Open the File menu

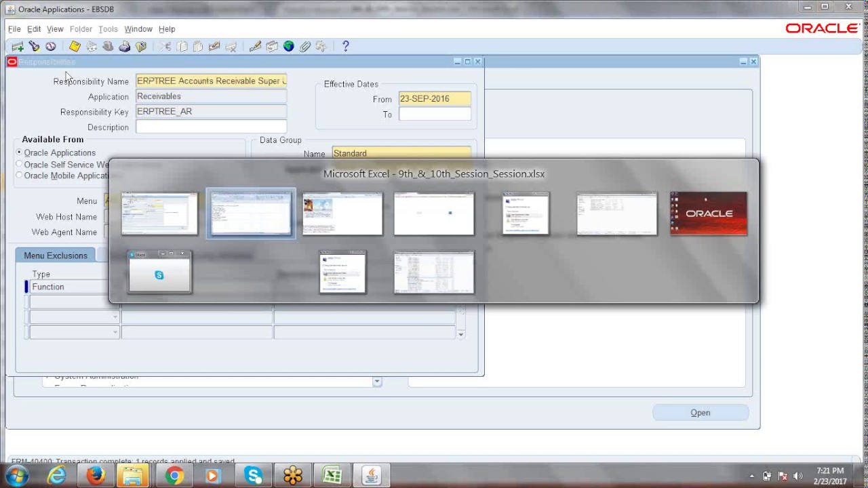tap(14, 29)
